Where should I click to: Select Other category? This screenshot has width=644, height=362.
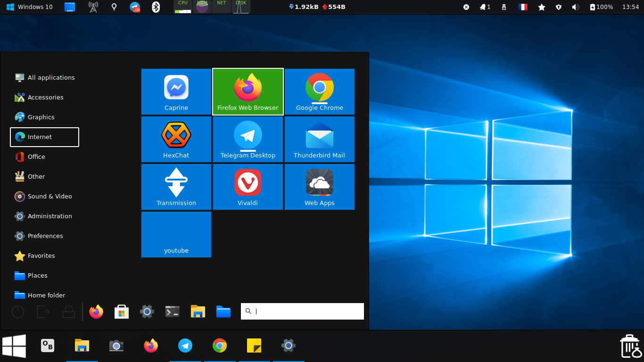[x=45, y=176]
